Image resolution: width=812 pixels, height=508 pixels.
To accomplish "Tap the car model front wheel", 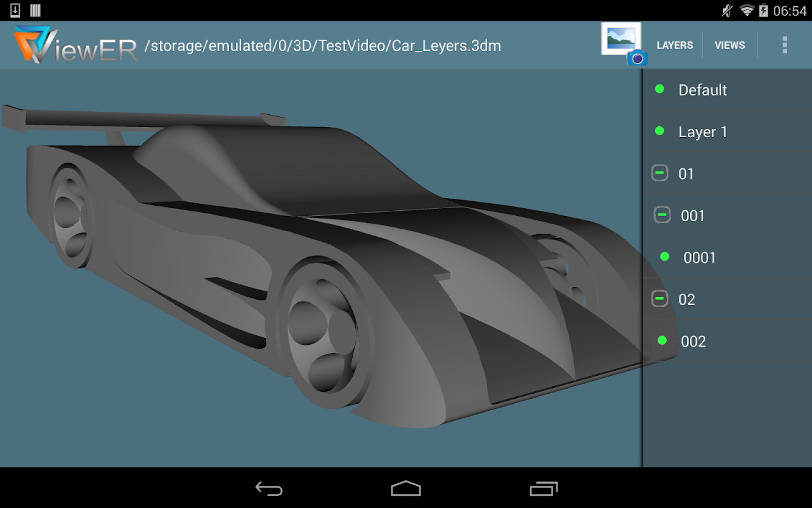I will point(322,333).
